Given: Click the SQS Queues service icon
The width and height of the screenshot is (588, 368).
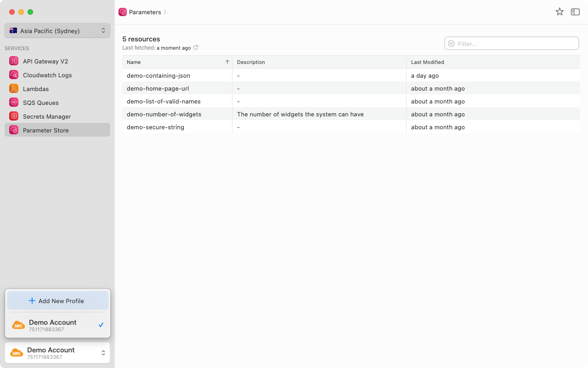Looking at the screenshot, I should coord(14,102).
